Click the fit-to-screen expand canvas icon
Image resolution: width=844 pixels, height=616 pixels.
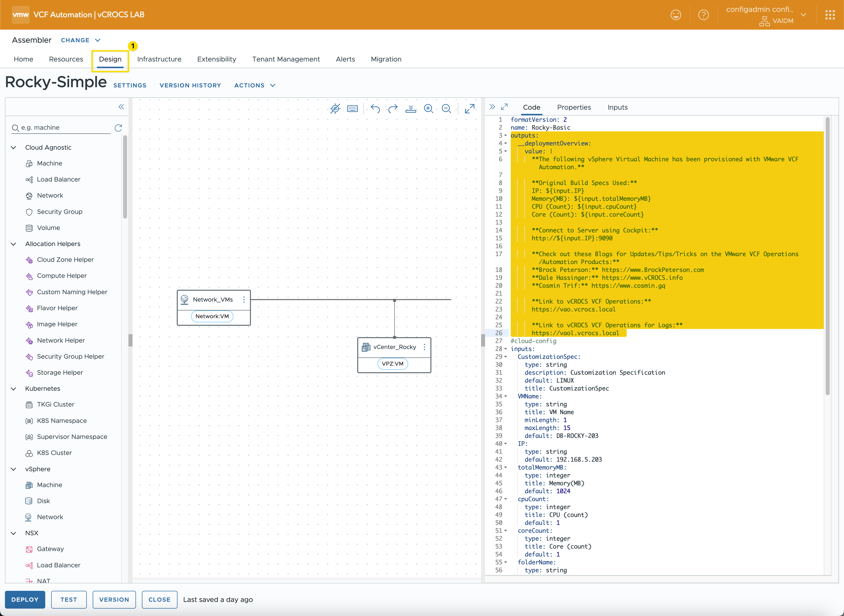coord(469,108)
